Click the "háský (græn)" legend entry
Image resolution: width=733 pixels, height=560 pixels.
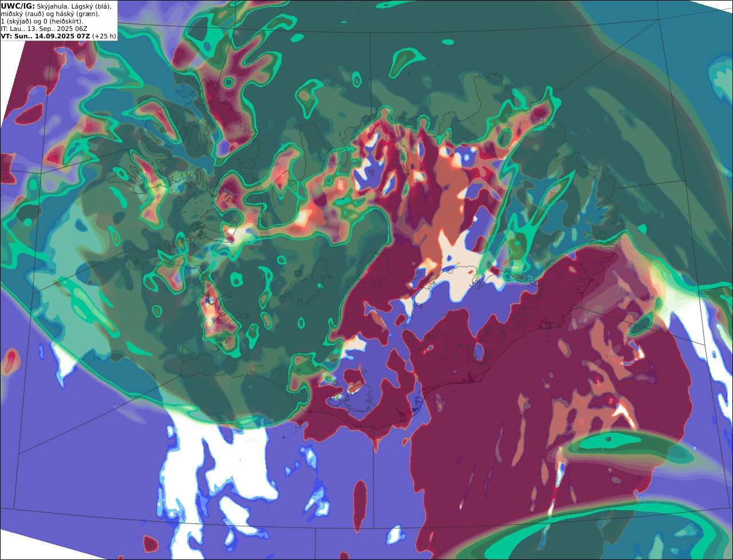[x=77, y=14]
